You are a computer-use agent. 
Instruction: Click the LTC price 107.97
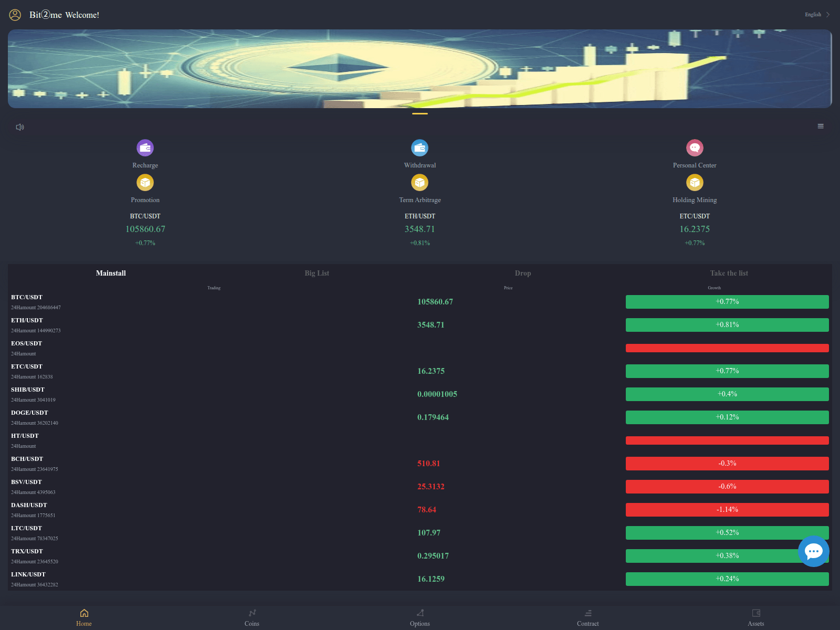click(x=429, y=533)
